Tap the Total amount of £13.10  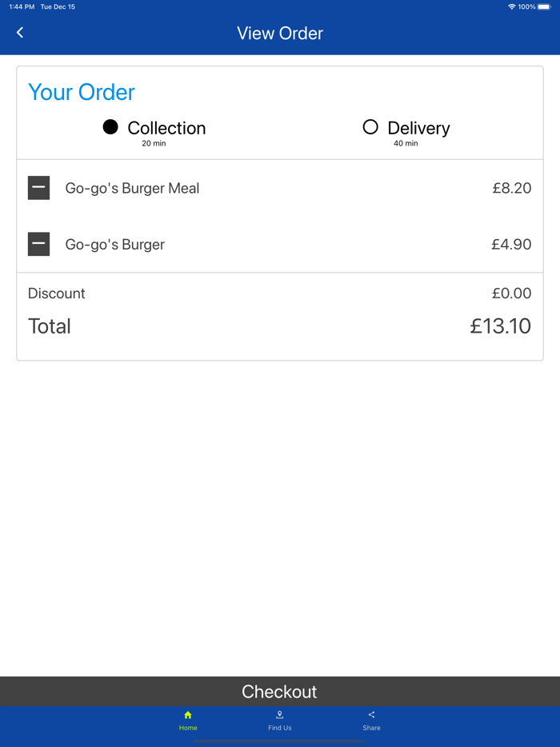(500, 326)
